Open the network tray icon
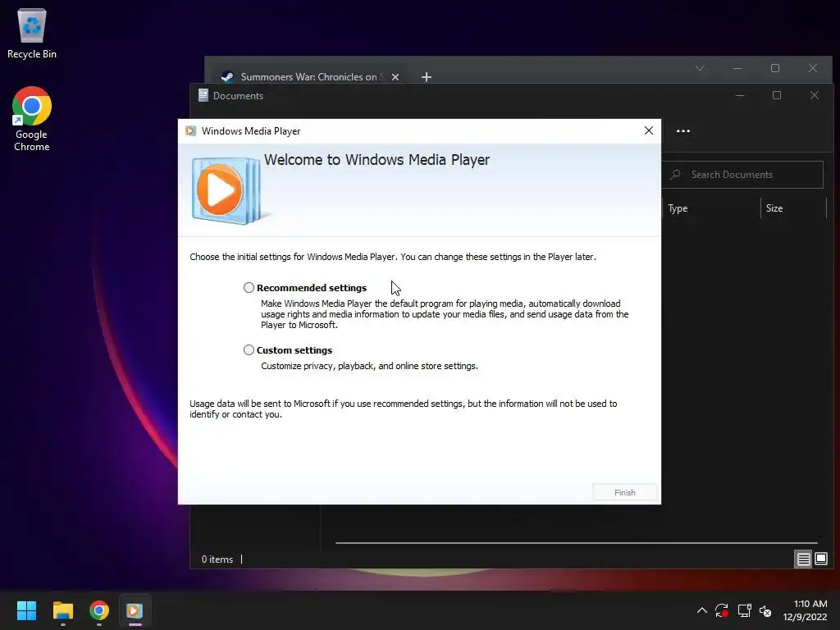Image resolution: width=840 pixels, height=630 pixels. pyautogui.click(x=744, y=610)
